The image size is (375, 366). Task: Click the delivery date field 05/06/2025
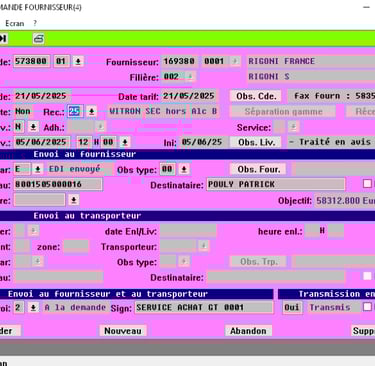coord(42,142)
